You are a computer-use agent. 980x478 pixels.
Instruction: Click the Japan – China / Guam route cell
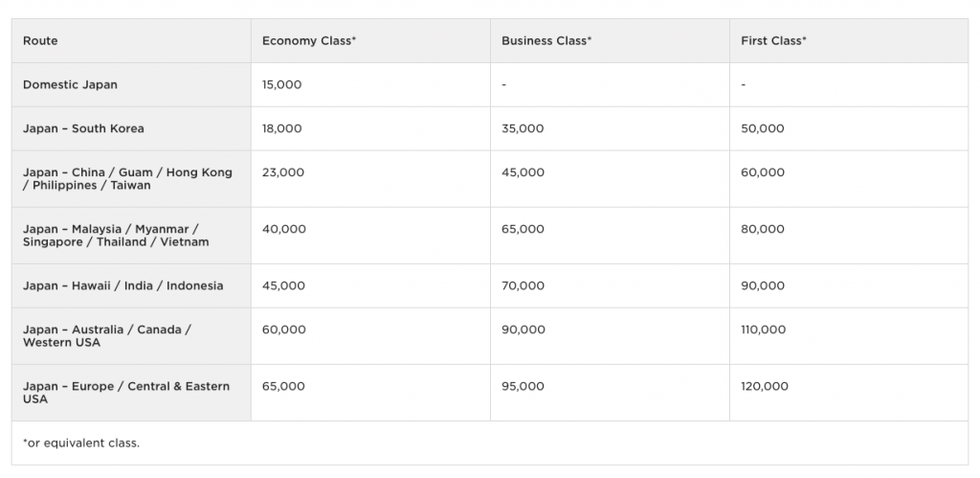point(127,179)
